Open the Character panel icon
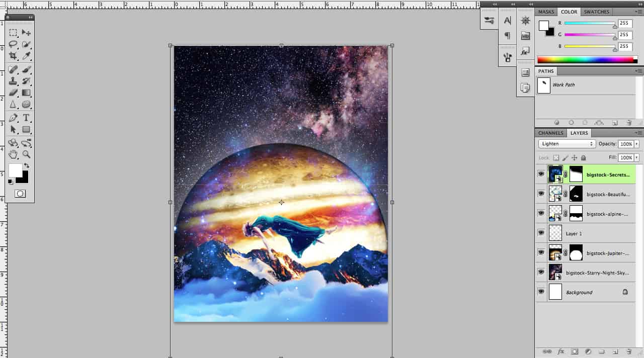 [507, 21]
